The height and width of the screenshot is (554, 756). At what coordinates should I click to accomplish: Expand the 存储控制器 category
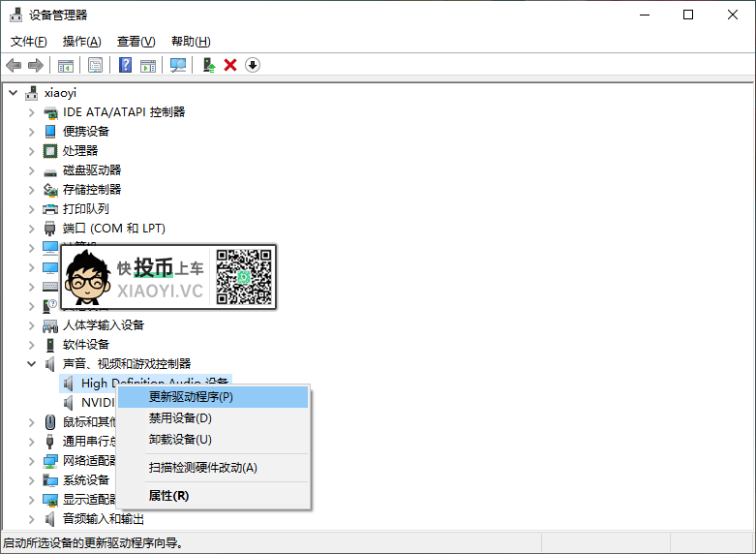click(31, 190)
